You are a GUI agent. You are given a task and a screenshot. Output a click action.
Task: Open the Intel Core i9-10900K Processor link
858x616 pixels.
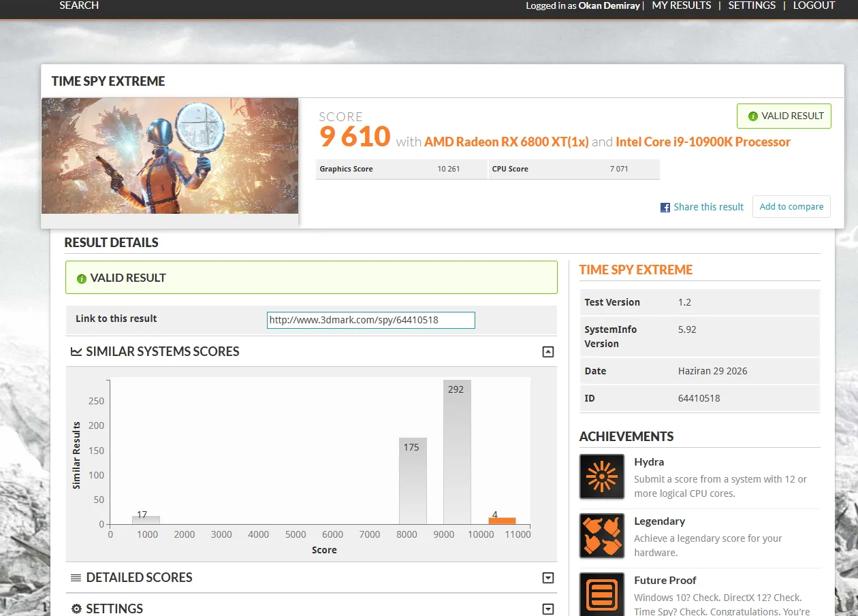(x=703, y=142)
